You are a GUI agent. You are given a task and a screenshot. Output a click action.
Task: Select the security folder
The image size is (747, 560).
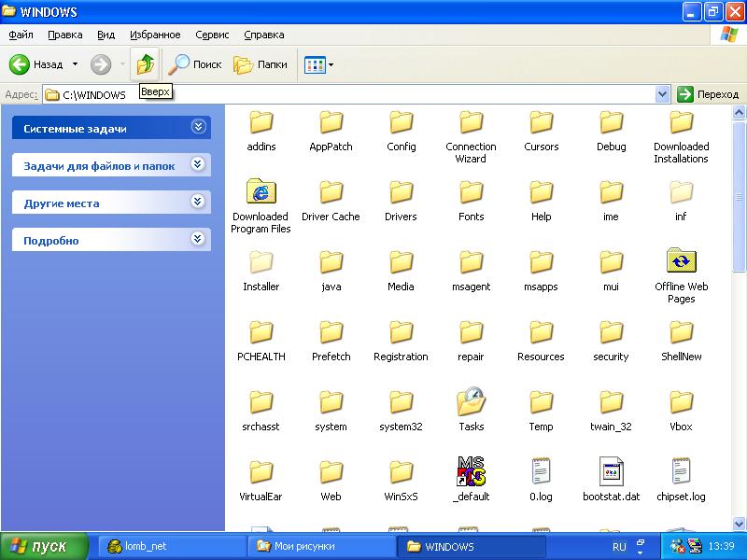pos(611,341)
